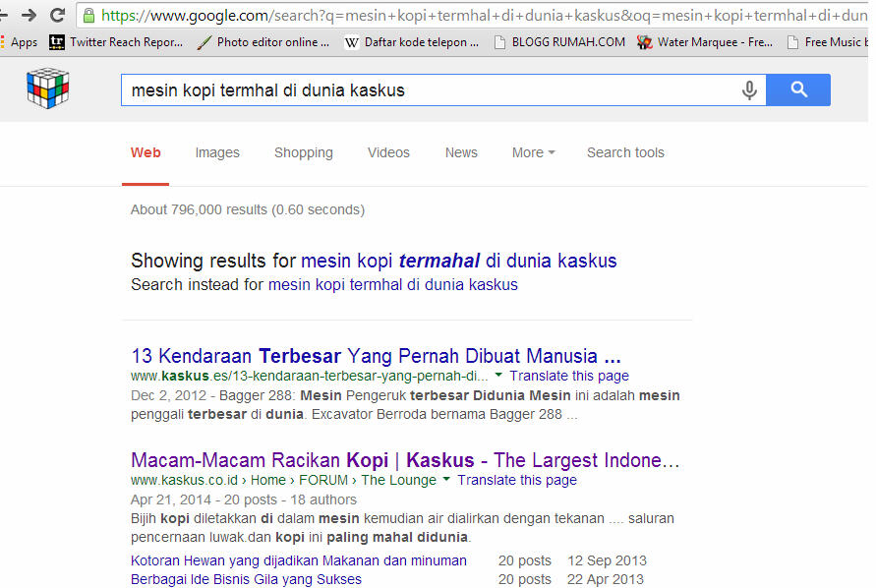Click corrected query link with 'termahal'
876x588 pixels.
coord(459,261)
